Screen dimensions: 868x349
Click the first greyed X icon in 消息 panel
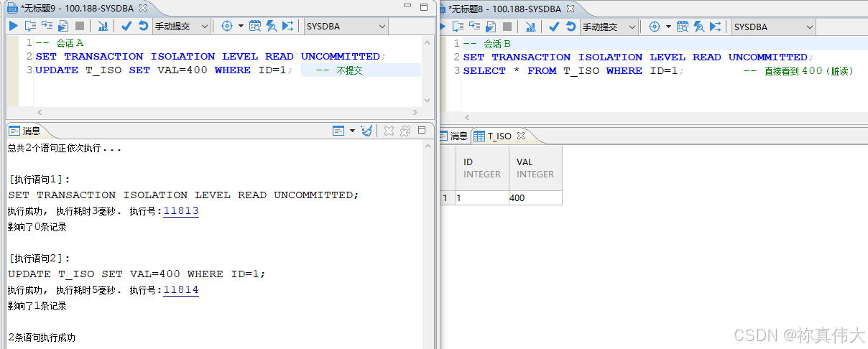click(x=389, y=131)
